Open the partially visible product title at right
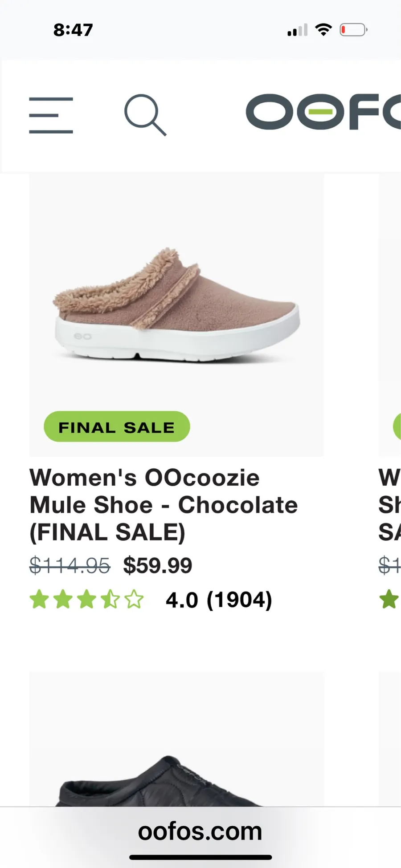The image size is (401, 868). click(389, 505)
